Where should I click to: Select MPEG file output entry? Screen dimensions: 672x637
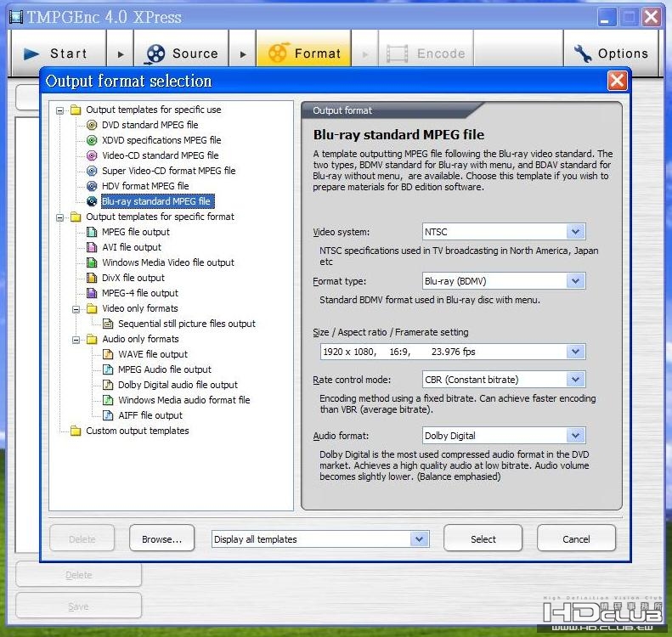(136, 232)
